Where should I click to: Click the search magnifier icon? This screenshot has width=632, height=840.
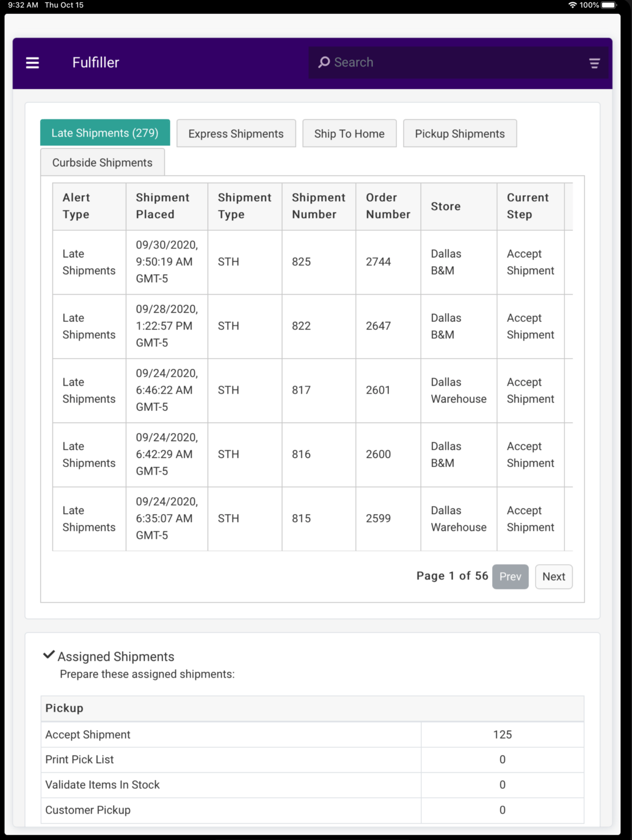coord(324,62)
